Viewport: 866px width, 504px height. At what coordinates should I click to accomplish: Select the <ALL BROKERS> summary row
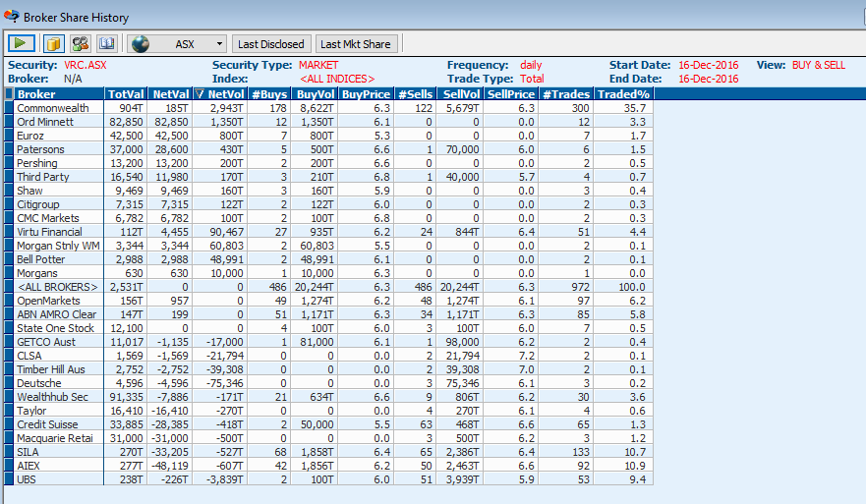pos(329,287)
